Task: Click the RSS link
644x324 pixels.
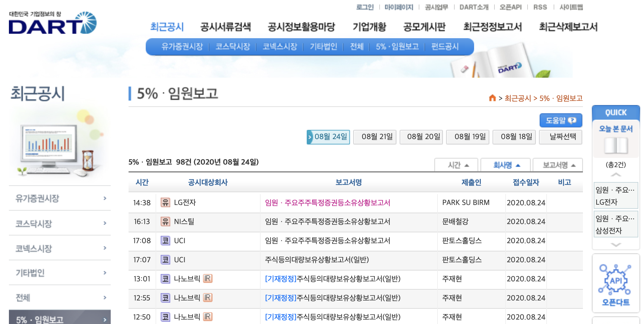Action: coord(540,7)
